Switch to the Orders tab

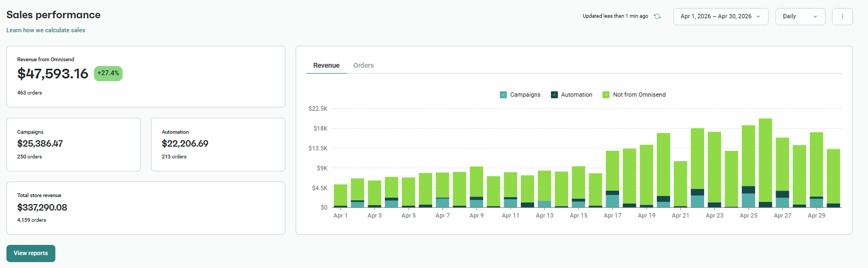point(363,66)
